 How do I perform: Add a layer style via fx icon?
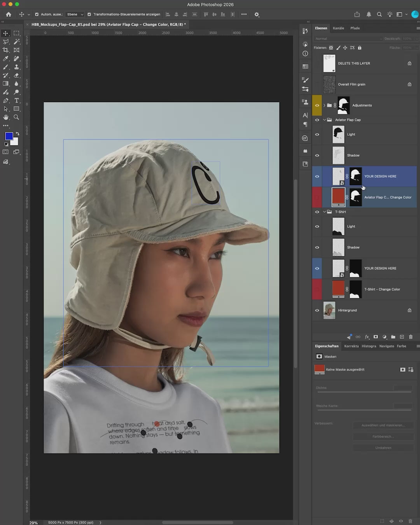click(x=367, y=337)
